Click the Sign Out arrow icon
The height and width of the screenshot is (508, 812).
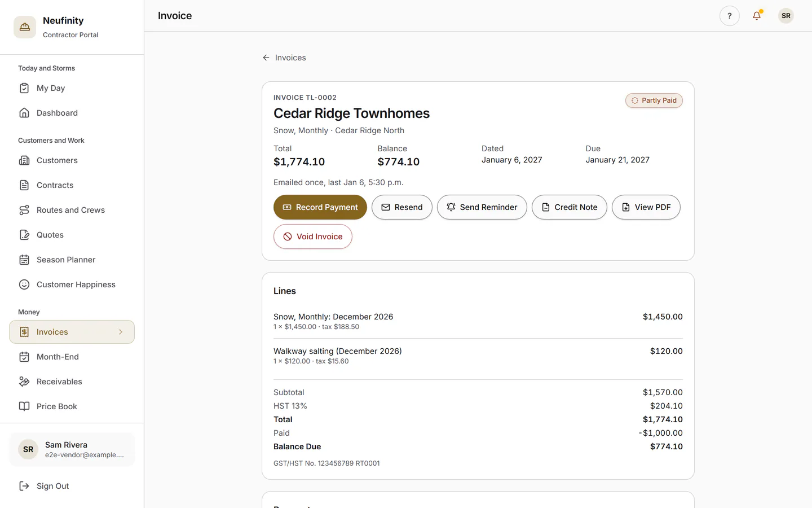coord(24,486)
